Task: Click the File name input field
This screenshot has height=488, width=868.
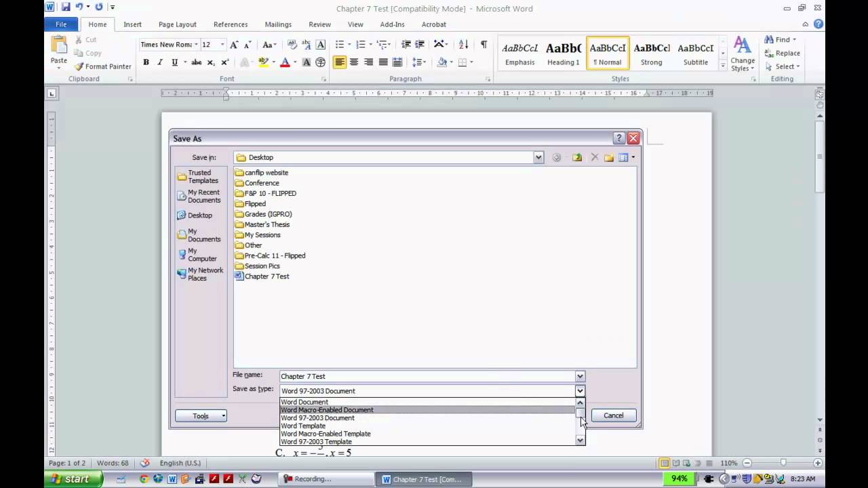Action: point(427,376)
